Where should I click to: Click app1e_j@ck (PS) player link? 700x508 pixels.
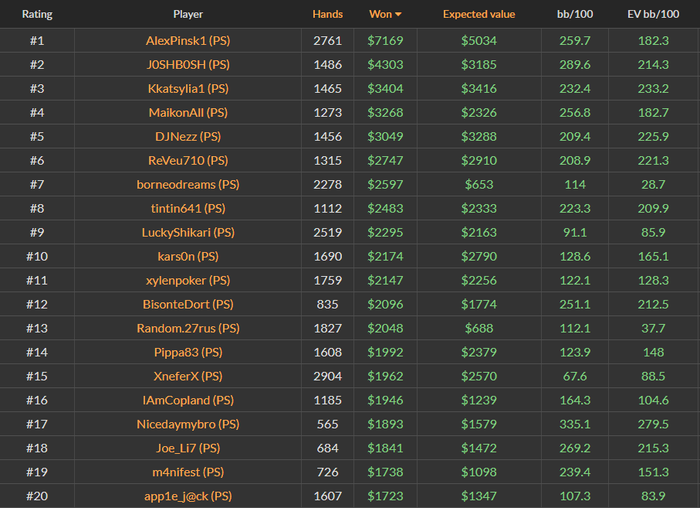(x=188, y=496)
